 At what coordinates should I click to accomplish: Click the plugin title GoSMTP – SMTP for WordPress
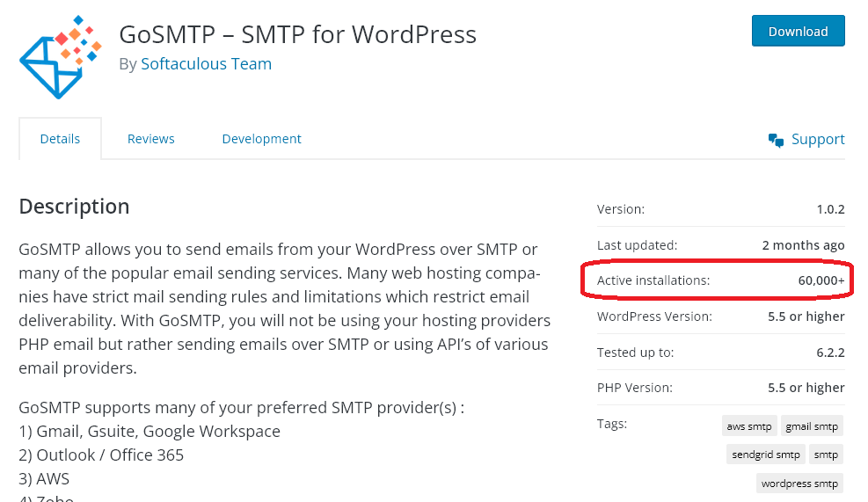297,34
